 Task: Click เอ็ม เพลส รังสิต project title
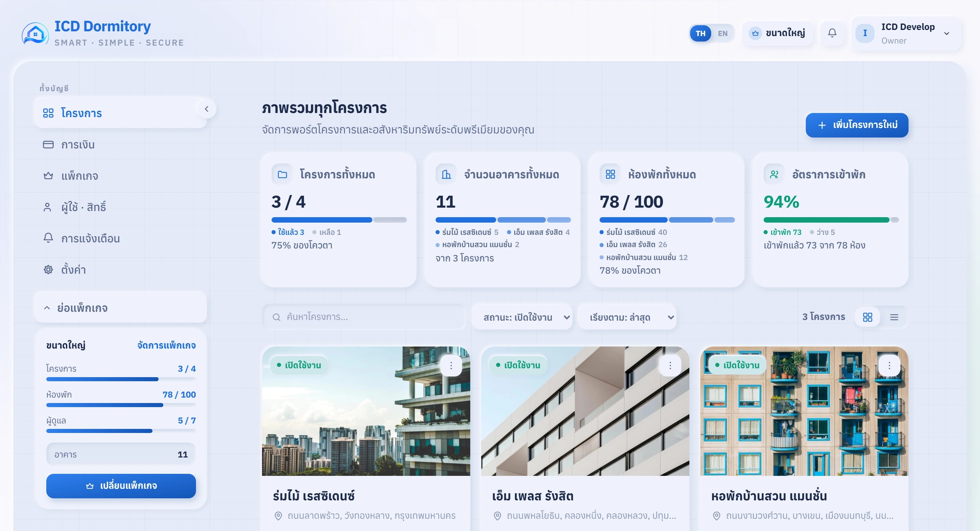[x=533, y=496]
